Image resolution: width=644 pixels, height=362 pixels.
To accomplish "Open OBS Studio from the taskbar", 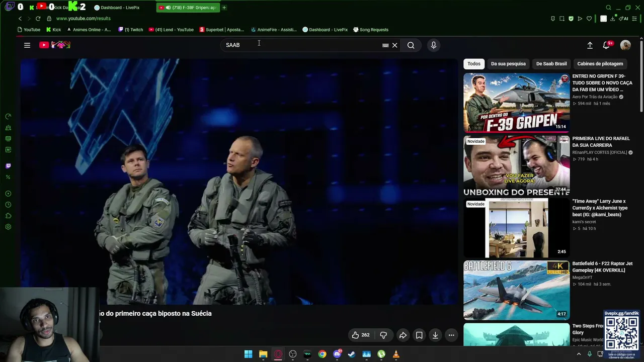I will point(293,354).
